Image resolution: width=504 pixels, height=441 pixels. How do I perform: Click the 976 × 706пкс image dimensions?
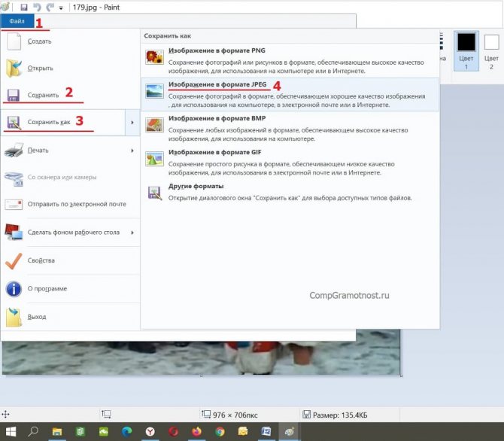click(x=235, y=415)
